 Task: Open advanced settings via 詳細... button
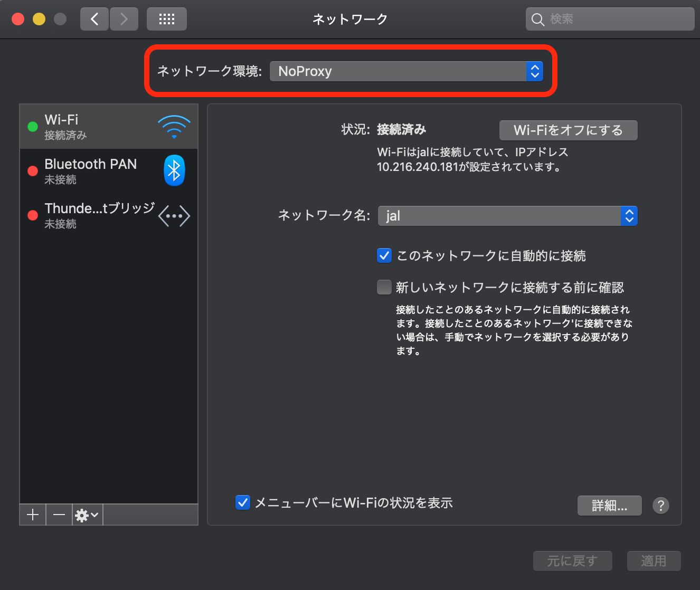609,505
